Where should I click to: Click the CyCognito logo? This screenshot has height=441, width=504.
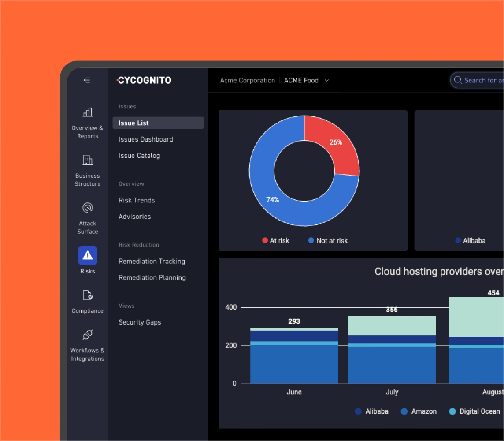(x=143, y=80)
